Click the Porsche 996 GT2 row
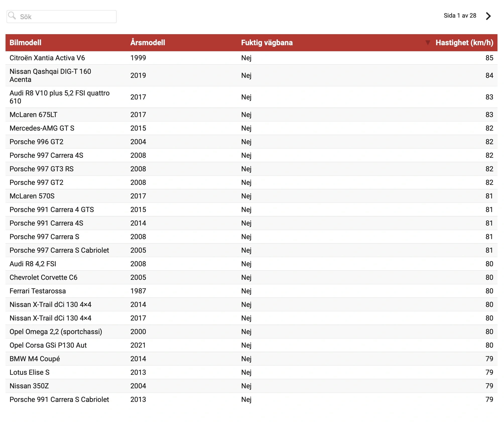 tap(251, 142)
